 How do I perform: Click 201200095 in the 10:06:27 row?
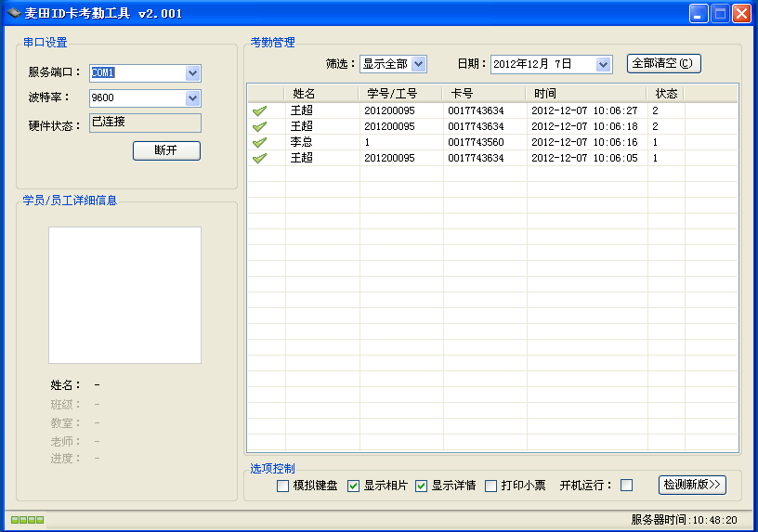click(x=389, y=110)
